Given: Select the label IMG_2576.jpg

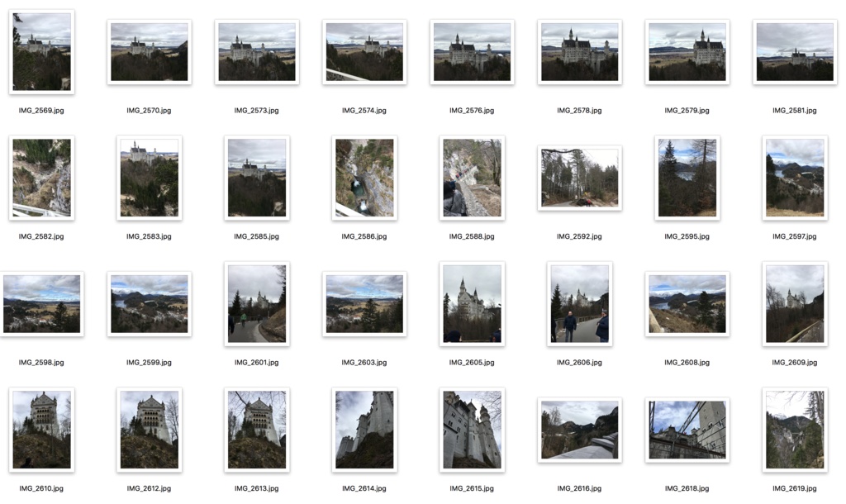Looking at the screenshot, I should (x=472, y=110).
